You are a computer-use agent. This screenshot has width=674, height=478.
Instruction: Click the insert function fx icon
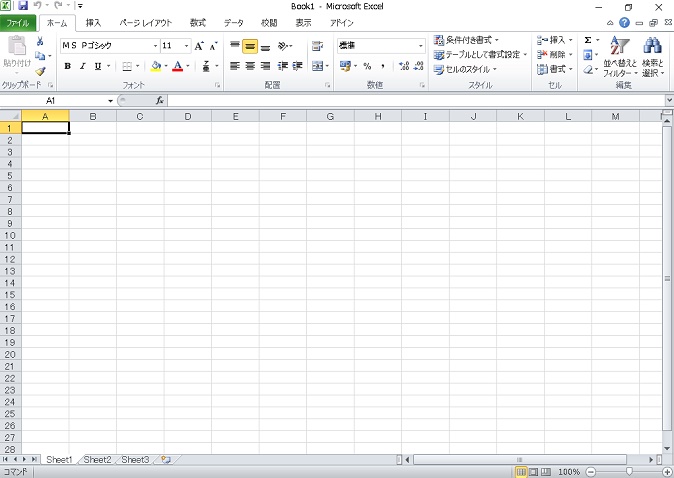coord(159,101)
